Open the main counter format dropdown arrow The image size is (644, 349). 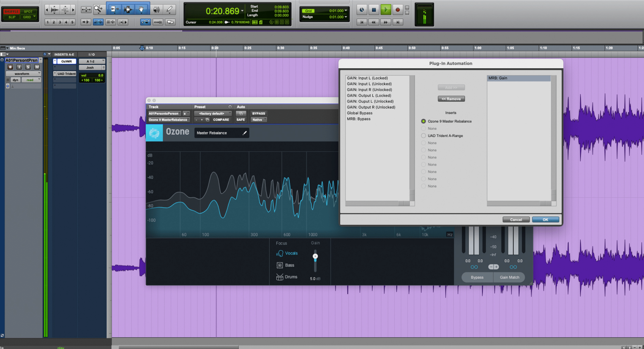point(242,11)
